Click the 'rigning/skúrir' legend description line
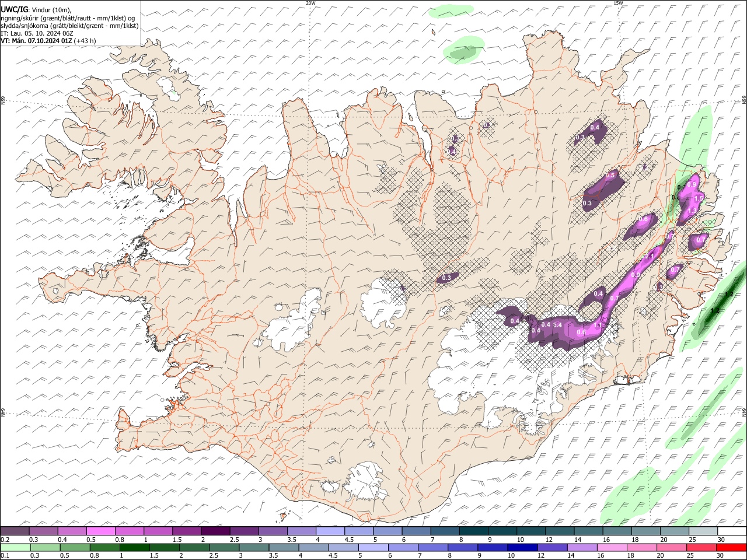The width and height of the screenshot is (747, 560). click(x=68, y=18)
